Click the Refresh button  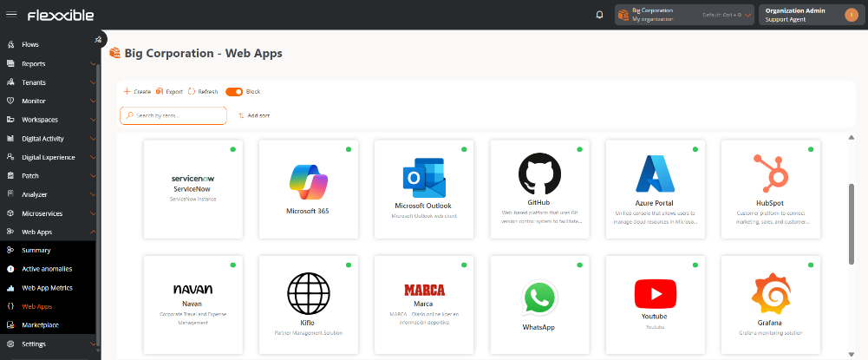point(203,92)
